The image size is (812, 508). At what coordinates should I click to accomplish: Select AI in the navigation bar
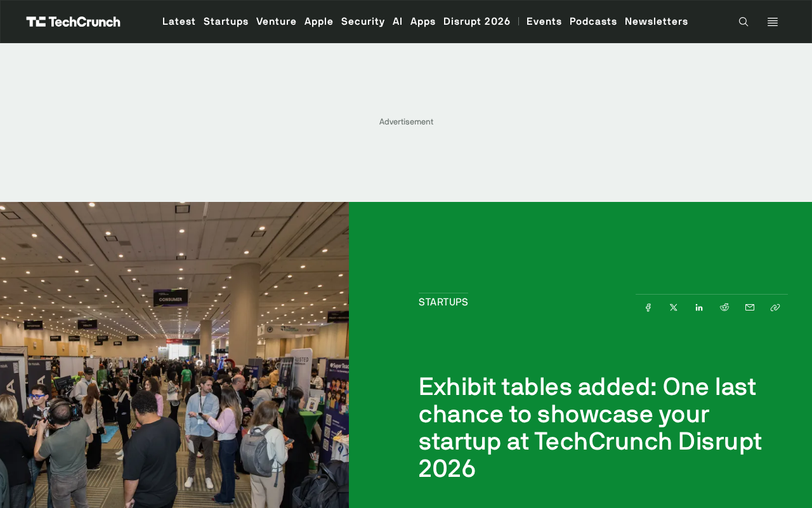[x=398, y=22]
